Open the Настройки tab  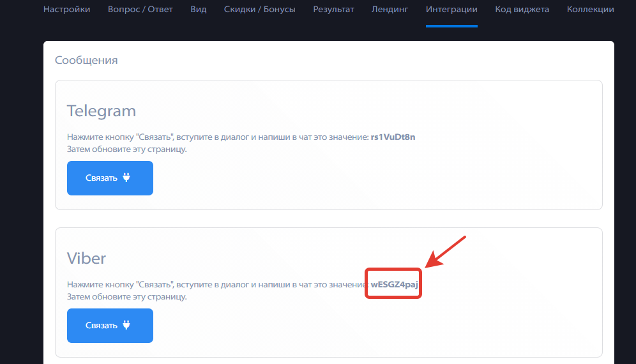point(66,10)
